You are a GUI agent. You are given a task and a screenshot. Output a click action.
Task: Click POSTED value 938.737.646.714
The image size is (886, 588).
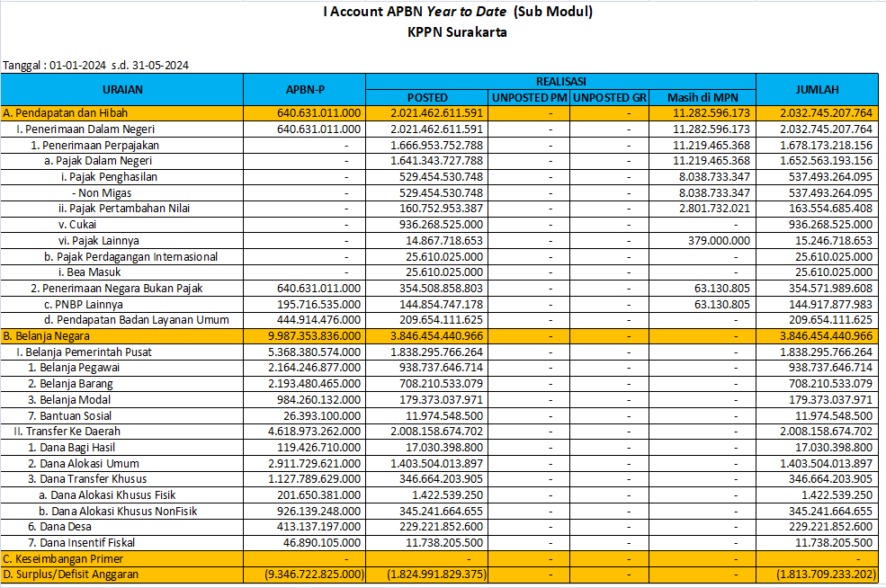point(441,368)
